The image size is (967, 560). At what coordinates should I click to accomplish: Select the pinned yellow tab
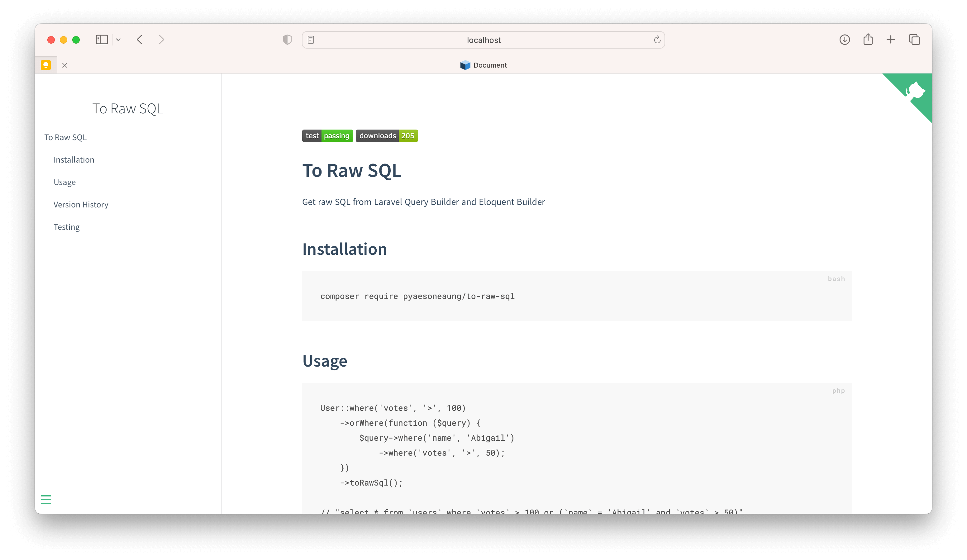point(46,65)
